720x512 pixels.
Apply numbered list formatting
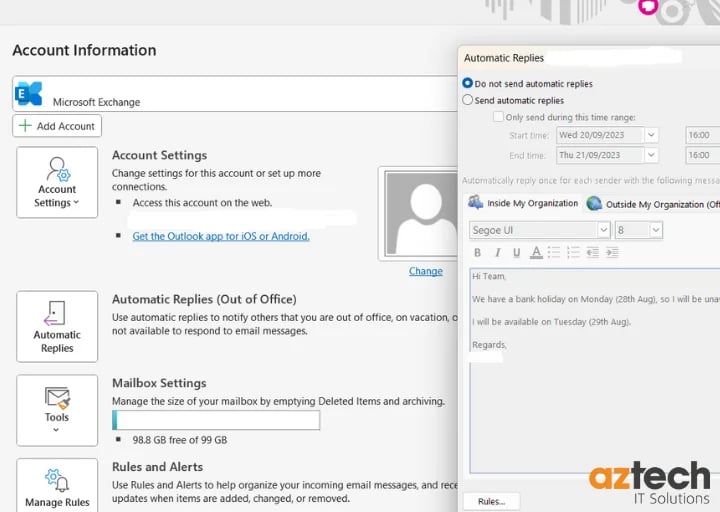(573, 253)
